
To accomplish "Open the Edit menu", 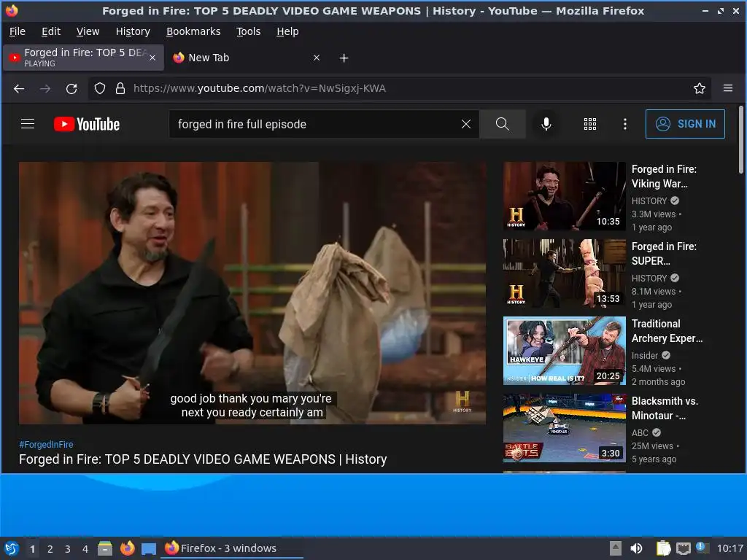I will (x=51, y=31).
